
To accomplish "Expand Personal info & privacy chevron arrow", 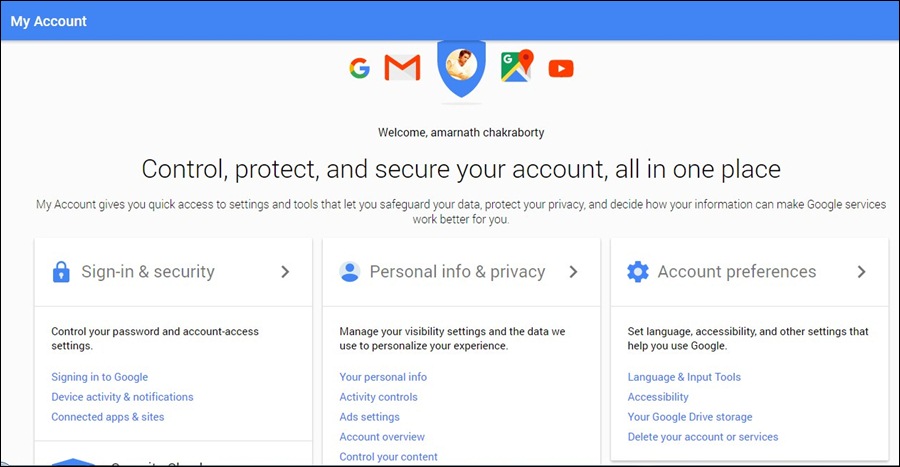I will click(573, 272).
